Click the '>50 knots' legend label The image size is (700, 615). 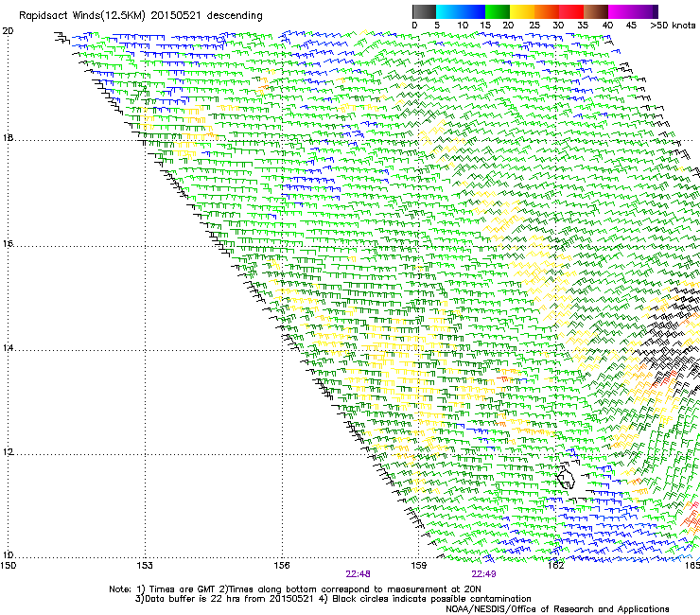click(x=673, y=26)
